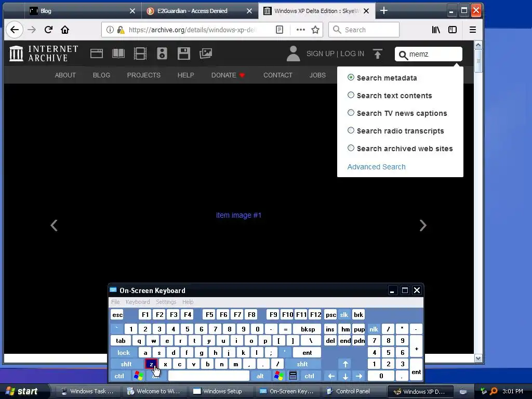Screen dimensions: 532x399
Task: Select Search archived web sites option
Action: [351, 148]
